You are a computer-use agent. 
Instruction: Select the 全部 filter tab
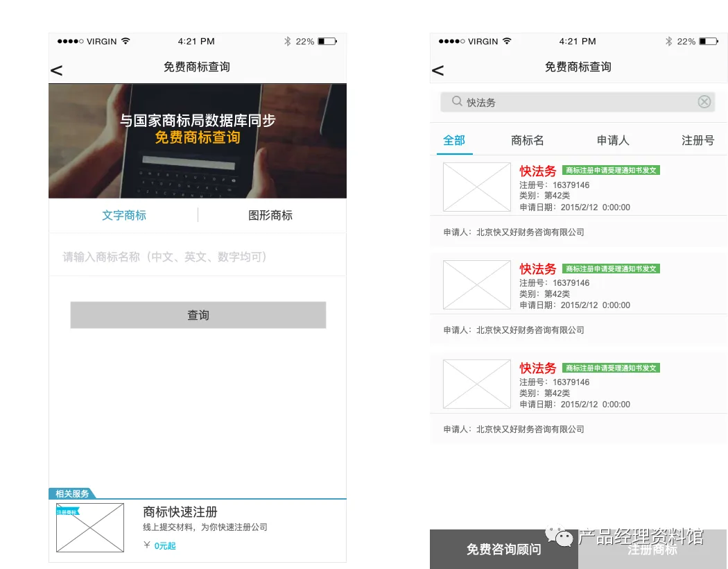pos(454,140)
